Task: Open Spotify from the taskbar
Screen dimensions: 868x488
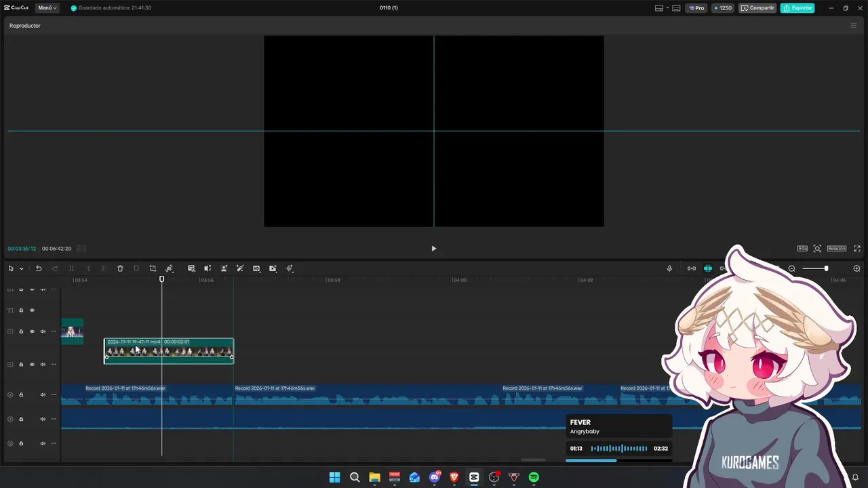Action: [x=534, y=477]
